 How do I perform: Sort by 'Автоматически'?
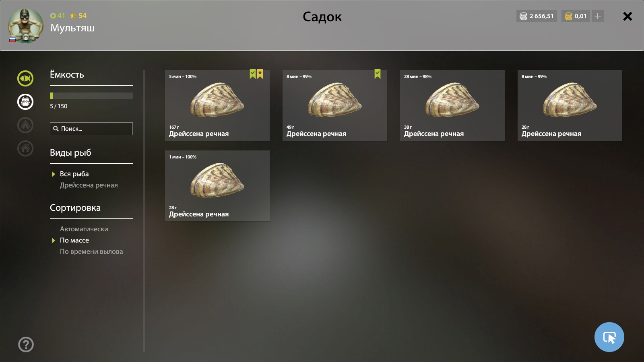pyautogui.click(x=84, y=229)
